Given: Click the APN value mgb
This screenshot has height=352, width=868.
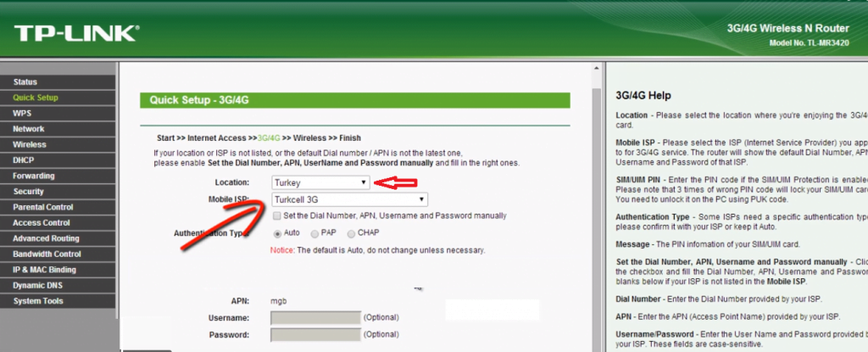Looking at the screenshot, I should click(278, 302).
